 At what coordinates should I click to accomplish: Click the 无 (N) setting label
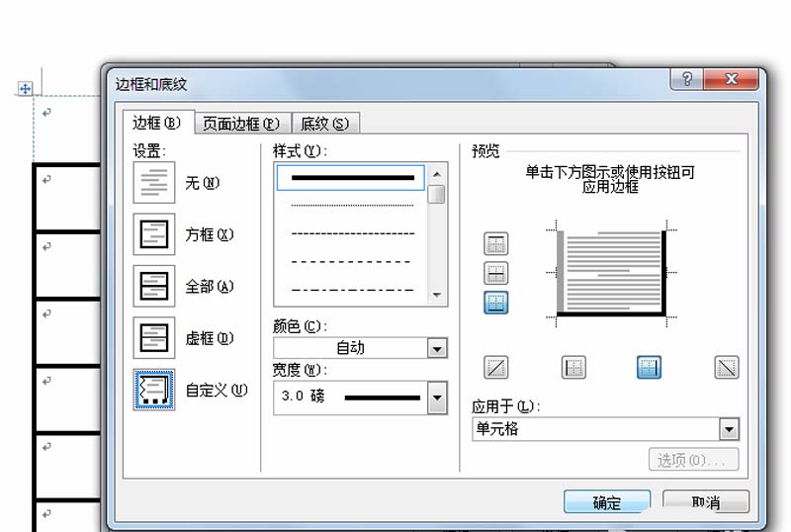point(203,183)
